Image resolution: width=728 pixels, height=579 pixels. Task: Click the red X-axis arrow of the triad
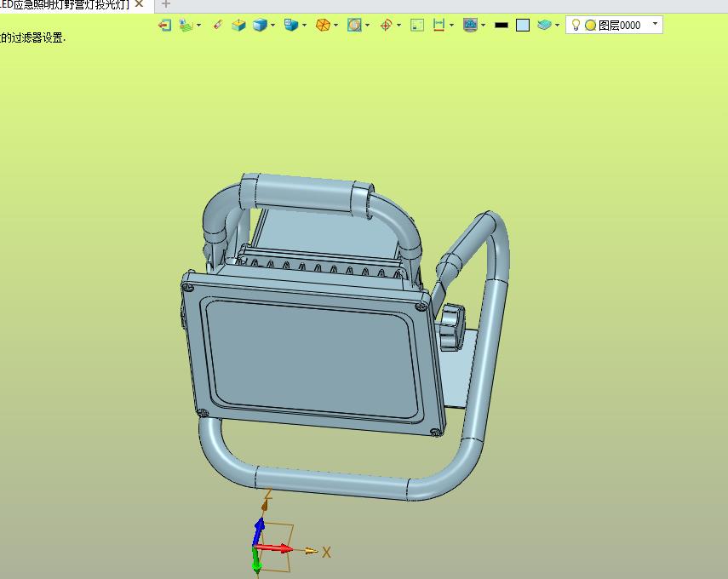(x=274, y=548)
